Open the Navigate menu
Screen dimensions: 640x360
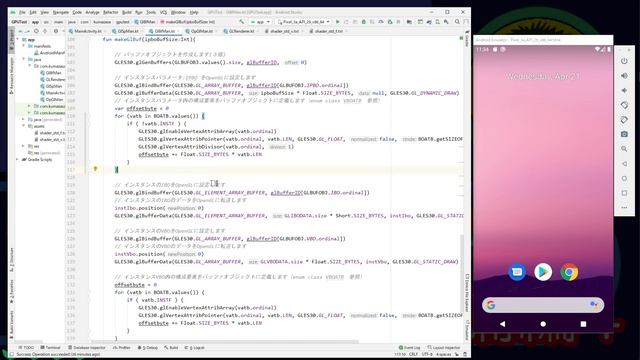point(60,12)
